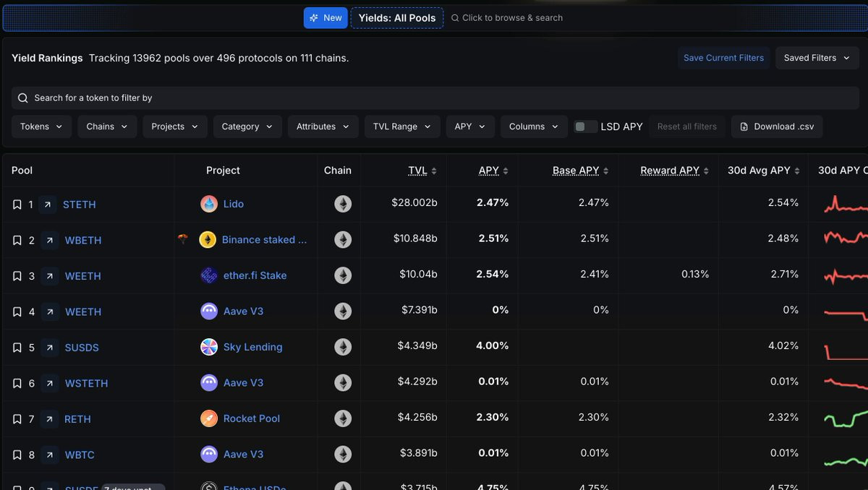Open external arrow icon for STETH
This screenshot has height=490, width=868.
(x=48, y=205)
